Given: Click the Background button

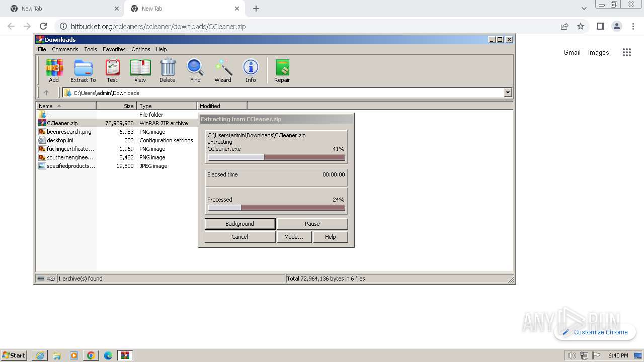Looking at the screenshot, I should 240,224.
